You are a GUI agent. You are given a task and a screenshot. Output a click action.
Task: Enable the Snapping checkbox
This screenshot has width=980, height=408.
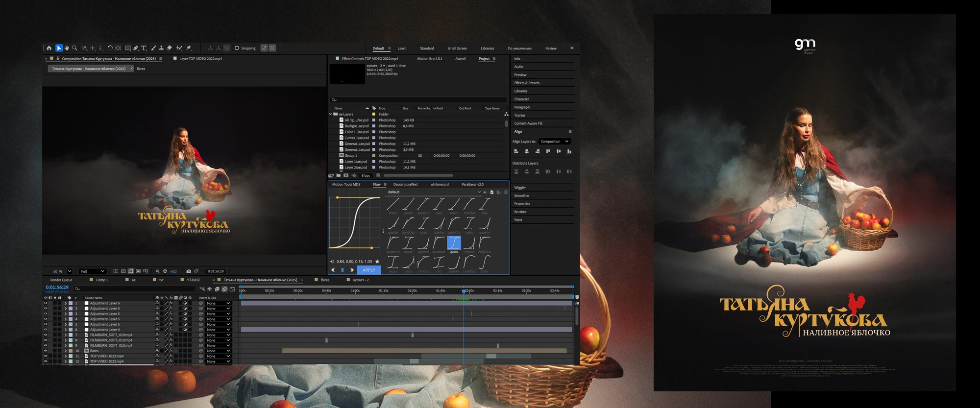point(237,48)
